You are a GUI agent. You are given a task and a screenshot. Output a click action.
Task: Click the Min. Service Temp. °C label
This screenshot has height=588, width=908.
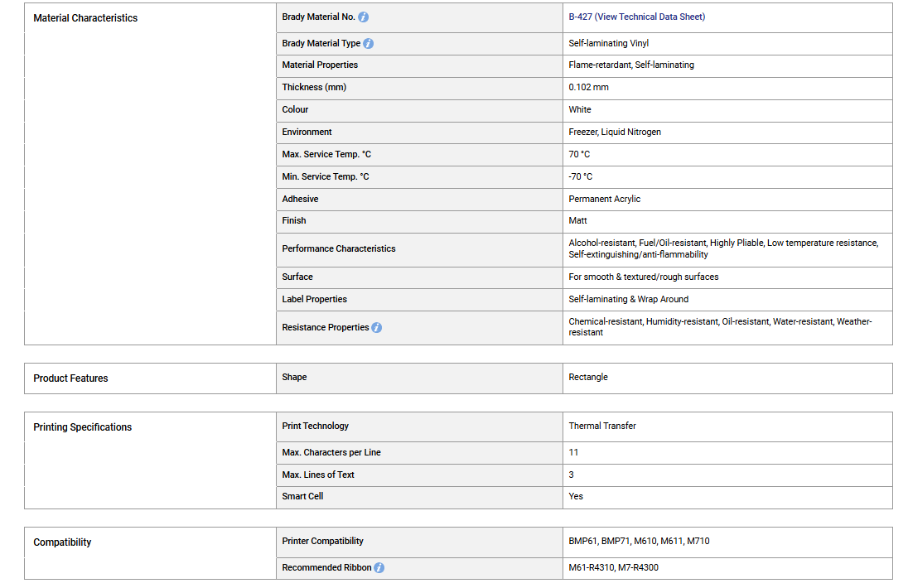point(326,176)
